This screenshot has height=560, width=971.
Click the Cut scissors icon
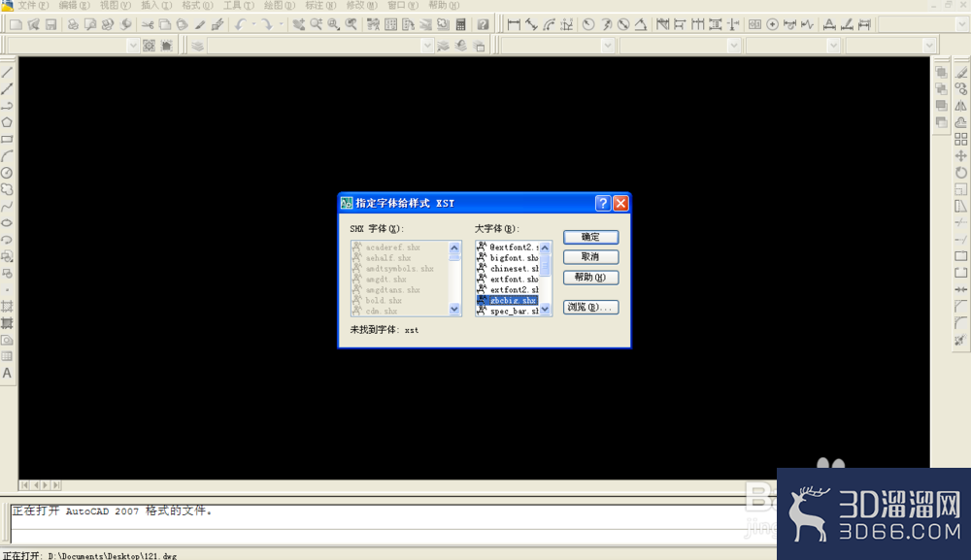point(148,25)
